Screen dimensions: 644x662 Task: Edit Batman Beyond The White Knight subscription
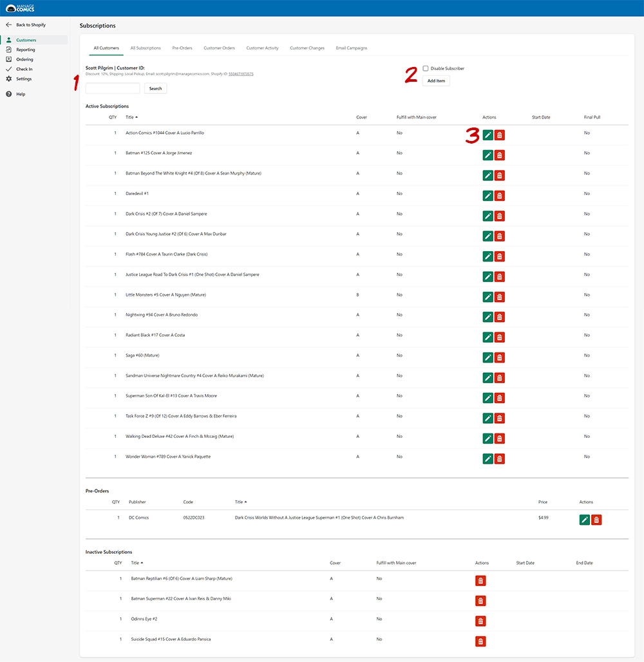(x=488, y=176)
